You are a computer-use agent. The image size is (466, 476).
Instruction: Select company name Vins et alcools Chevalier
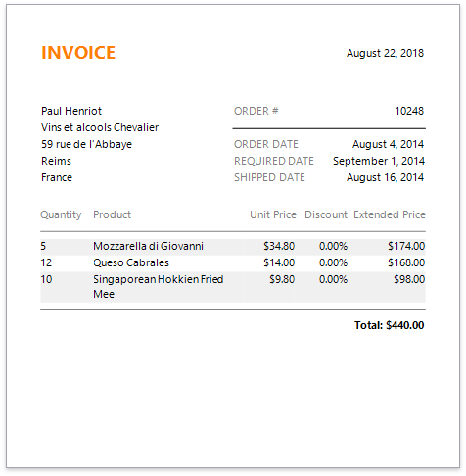pos(100,127)
